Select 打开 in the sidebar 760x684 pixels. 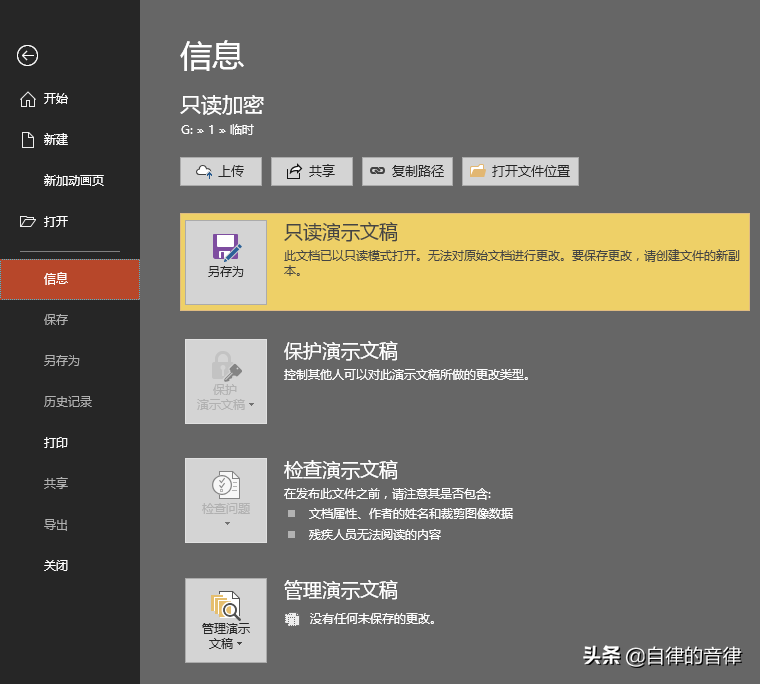point(70,222)
